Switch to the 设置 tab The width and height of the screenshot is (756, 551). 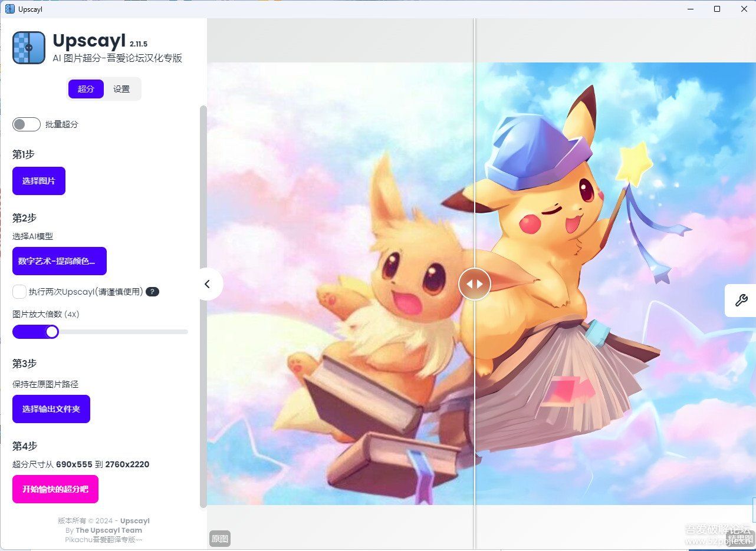click(121, 89)
